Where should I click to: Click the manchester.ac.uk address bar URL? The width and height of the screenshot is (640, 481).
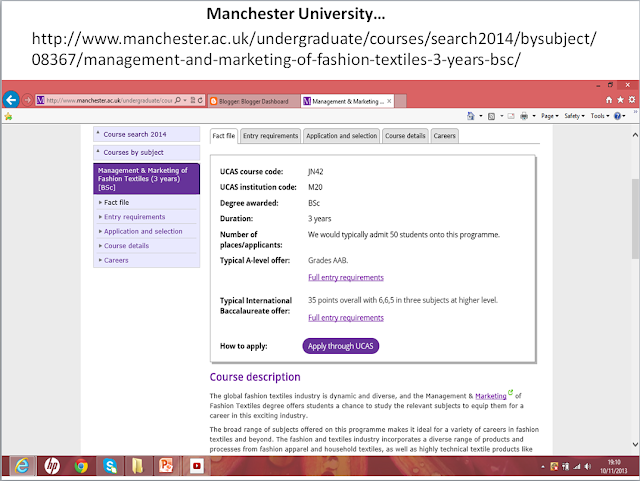tap(109, 100)
